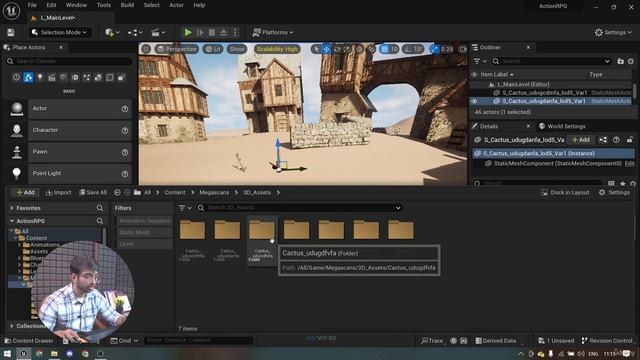The image size is (640, 360).
Task: Open the Selection Mode dropdown
Action: (x=60, y=32)
